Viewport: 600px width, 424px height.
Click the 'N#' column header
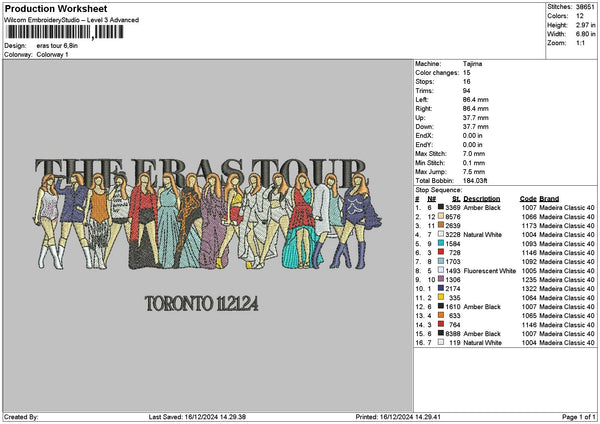[432, 199]
